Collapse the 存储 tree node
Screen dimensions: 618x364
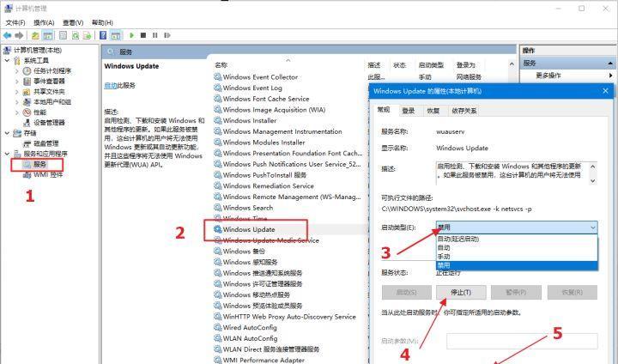[7, 133]
